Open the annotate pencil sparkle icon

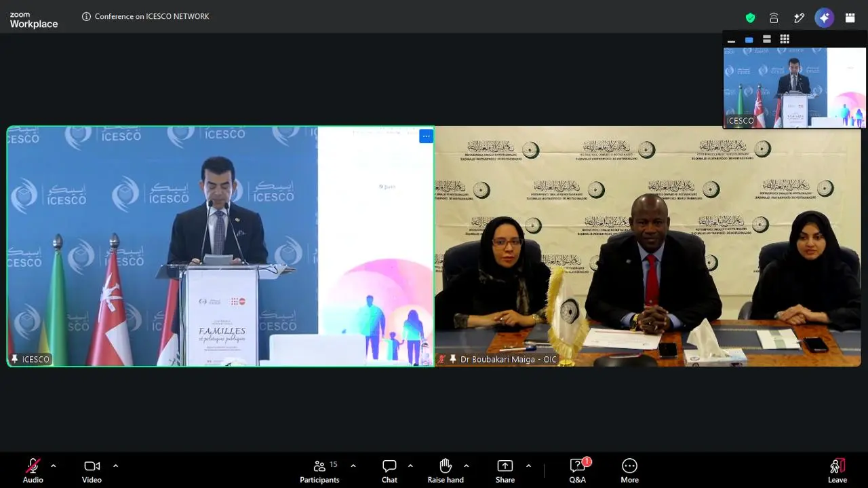pos(799,18)
